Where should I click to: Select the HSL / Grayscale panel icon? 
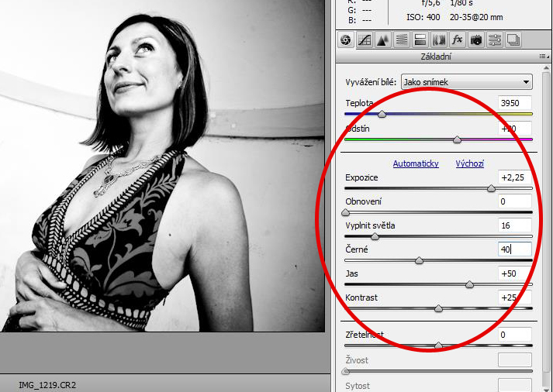click(402, 40)
